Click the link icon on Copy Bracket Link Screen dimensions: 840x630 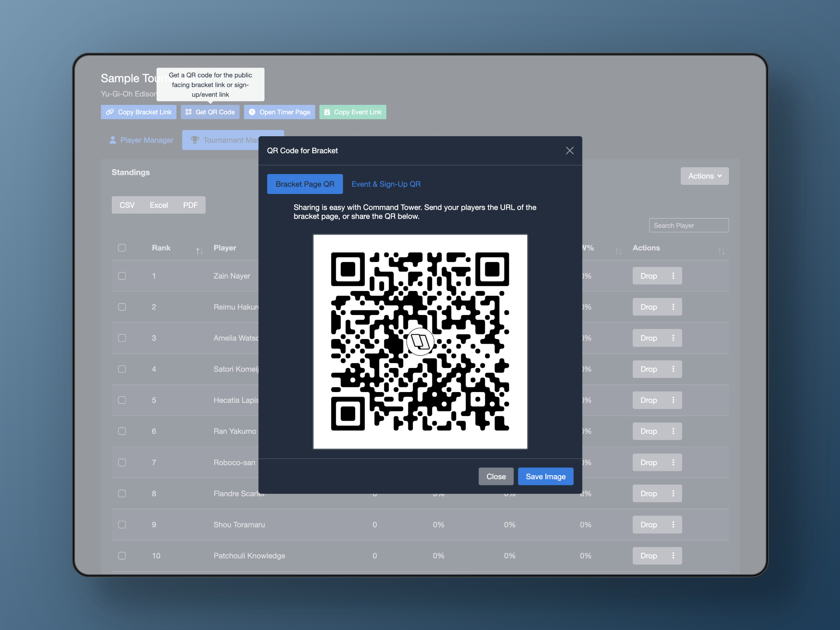click(x=110, y=112)
